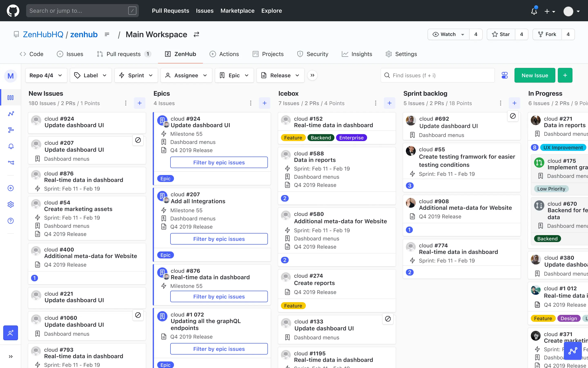Image resolution: width=588 pixels, height=368 pixels.
Task: Open the notifications bell in header
Action: pos(534,11)
